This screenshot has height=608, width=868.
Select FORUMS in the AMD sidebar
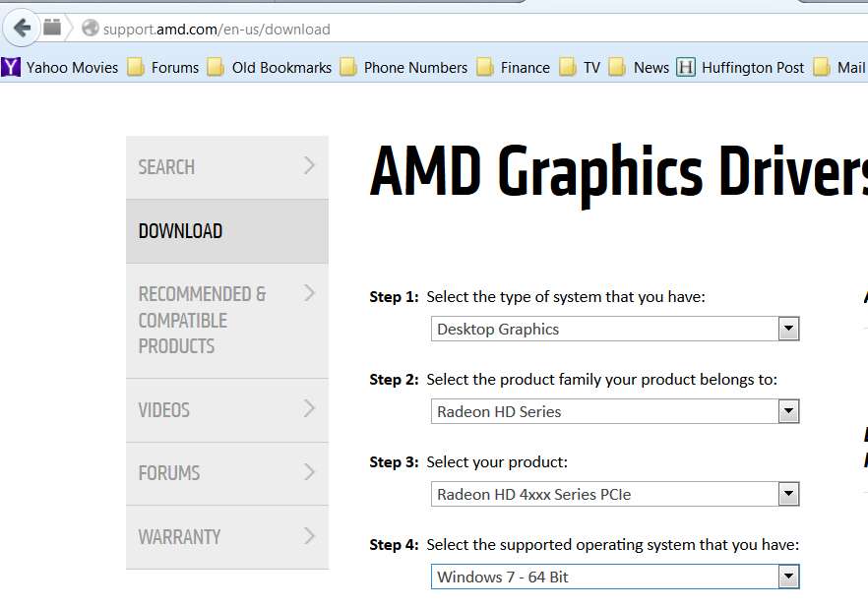tap(227, 473)
